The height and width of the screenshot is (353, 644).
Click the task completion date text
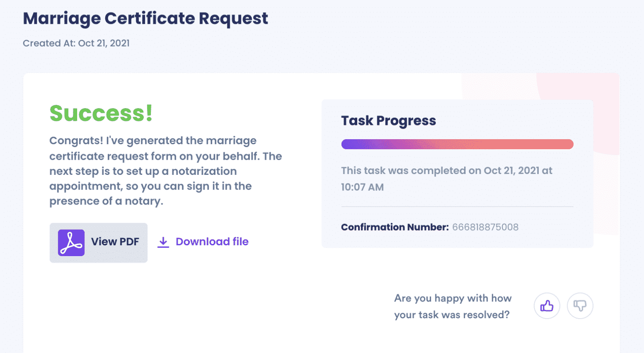(x=447, y=178)
